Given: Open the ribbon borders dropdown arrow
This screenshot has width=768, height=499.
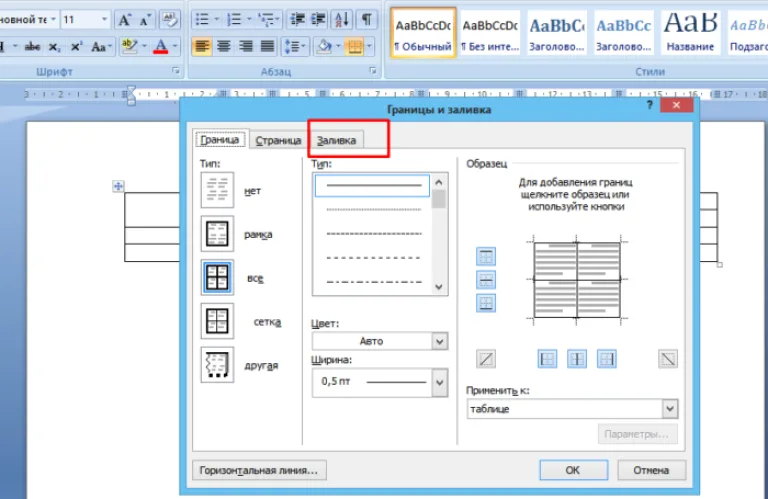Looking at the screenshot, I should (x=369, y=47).
